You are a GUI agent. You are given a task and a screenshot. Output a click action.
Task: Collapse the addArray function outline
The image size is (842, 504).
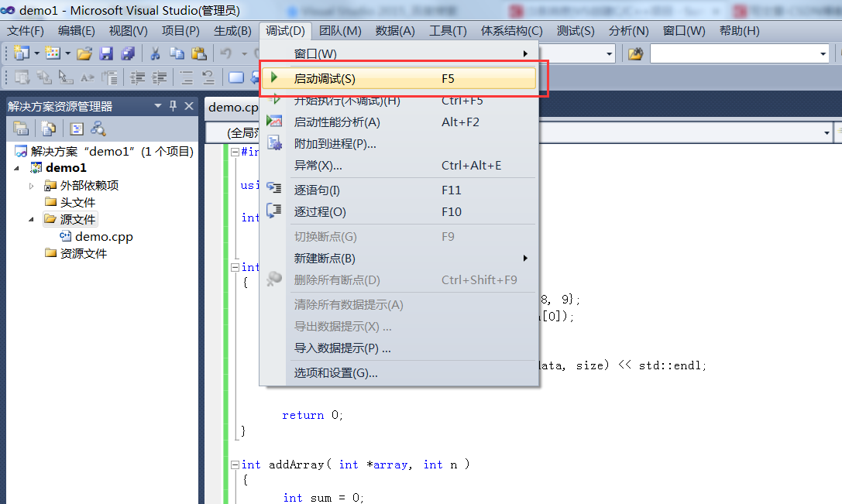point(235,465)
